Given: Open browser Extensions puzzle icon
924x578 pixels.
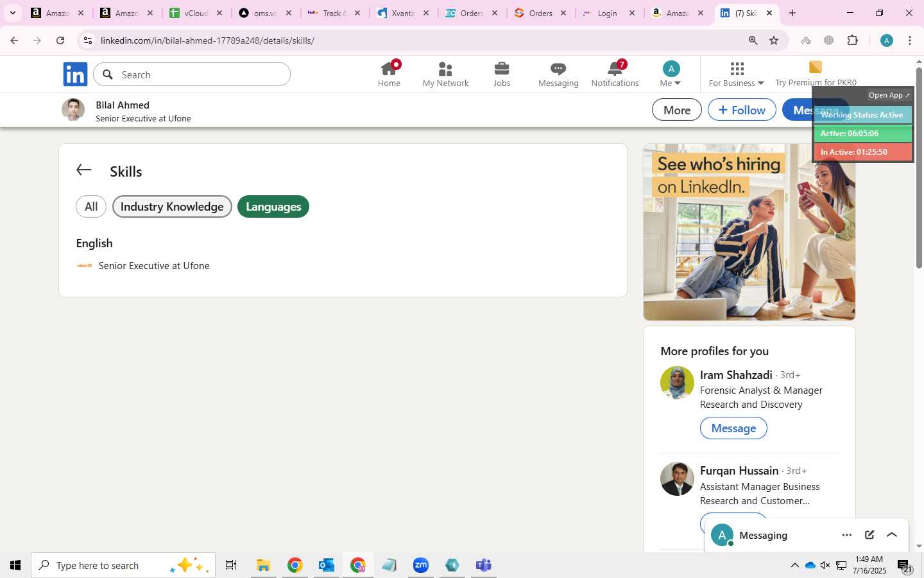Looking at the screenshot, I should point(852,40).
